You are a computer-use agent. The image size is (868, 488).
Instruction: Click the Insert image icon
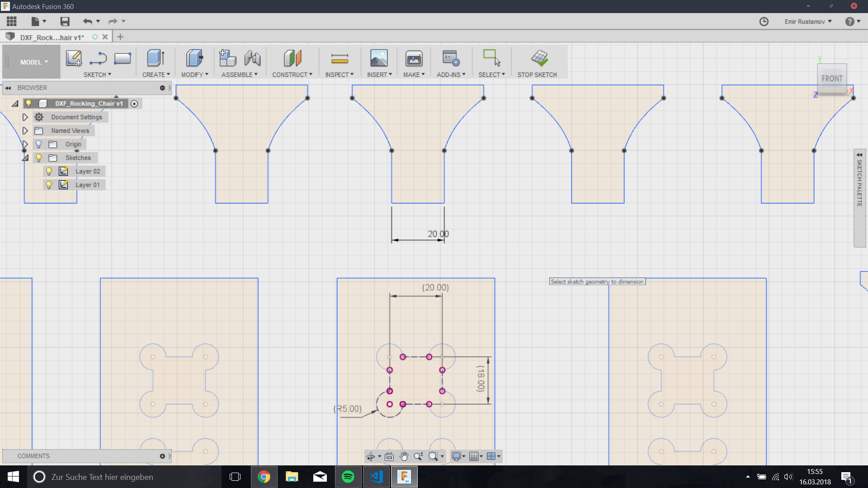point(379,58)
